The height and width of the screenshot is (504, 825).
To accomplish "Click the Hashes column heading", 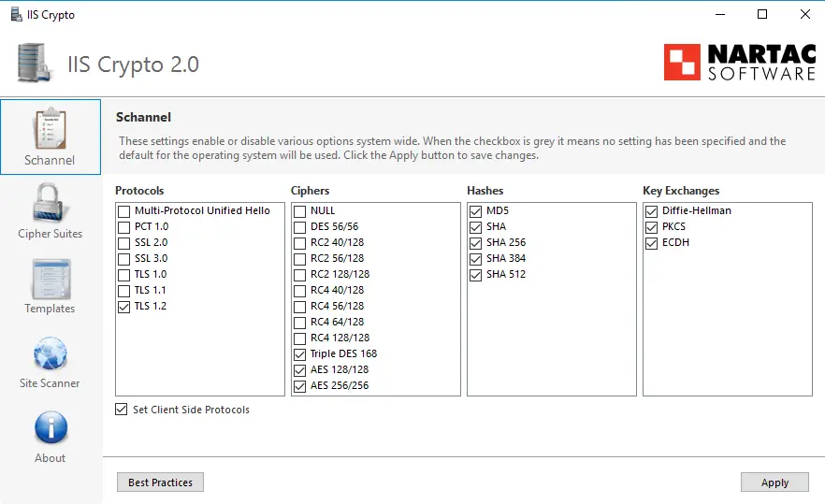I will [485, 191].
